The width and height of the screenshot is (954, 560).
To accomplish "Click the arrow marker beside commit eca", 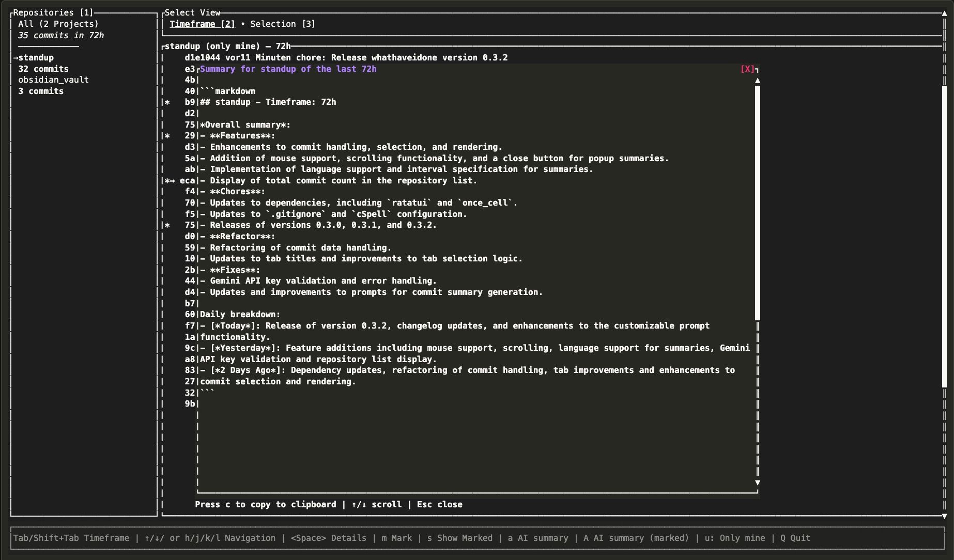I will [x=172, y=180].
